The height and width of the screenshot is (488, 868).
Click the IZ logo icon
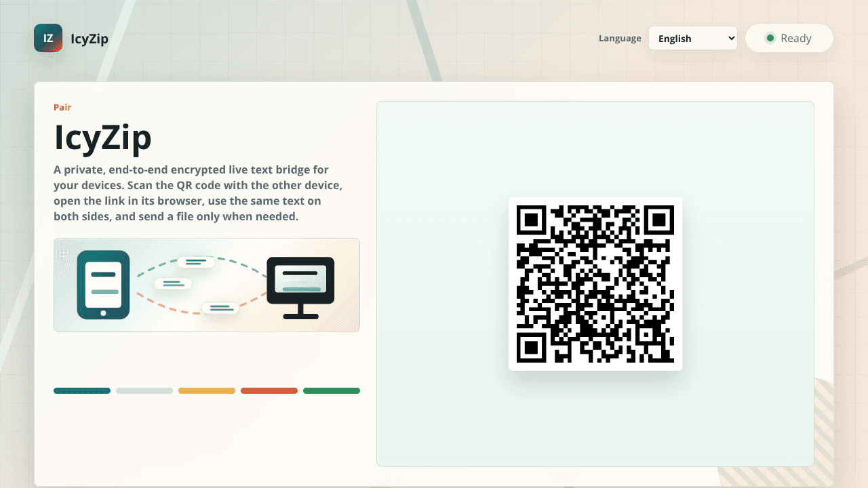click(48, 38)
